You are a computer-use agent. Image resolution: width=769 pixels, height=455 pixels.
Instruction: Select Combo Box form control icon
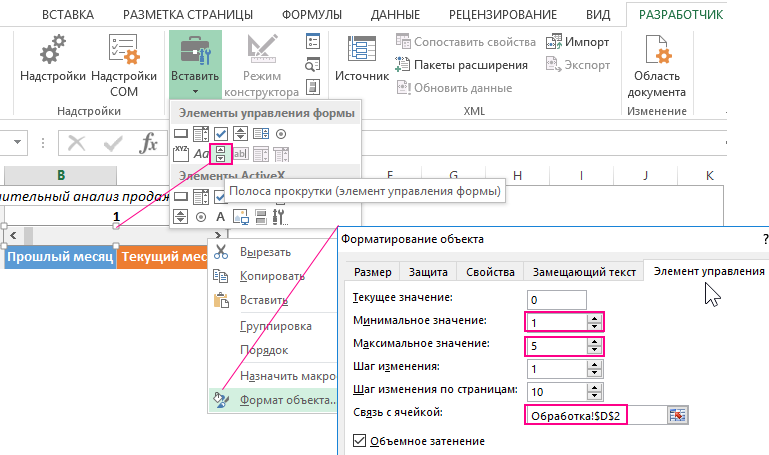pyautogui.click(x=201, y=133)
